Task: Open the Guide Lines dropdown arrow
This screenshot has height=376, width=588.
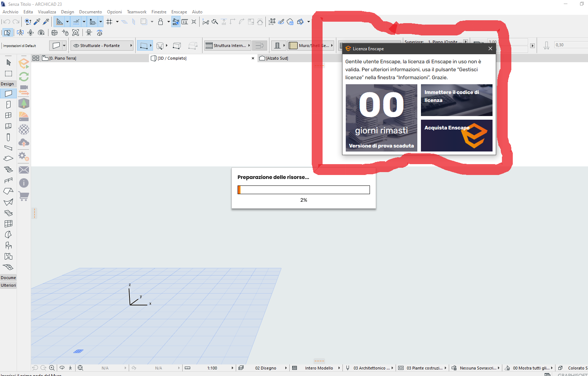Action: click(x=67, y=22)
